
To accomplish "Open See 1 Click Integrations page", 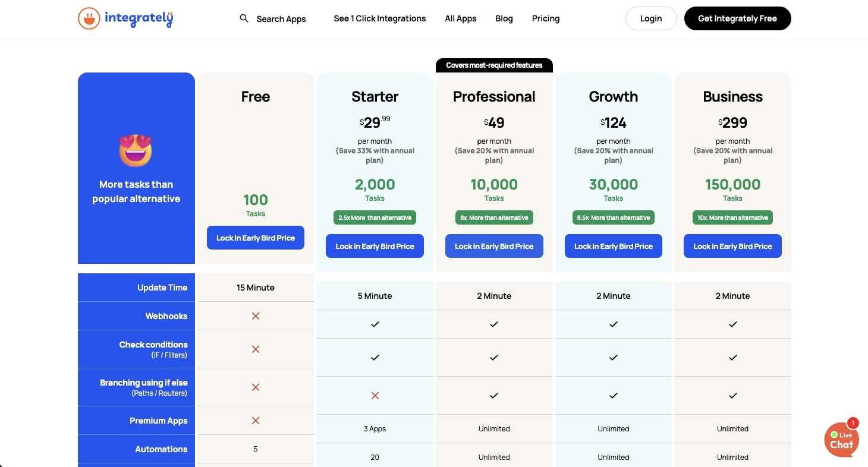I will click(380, 18).
